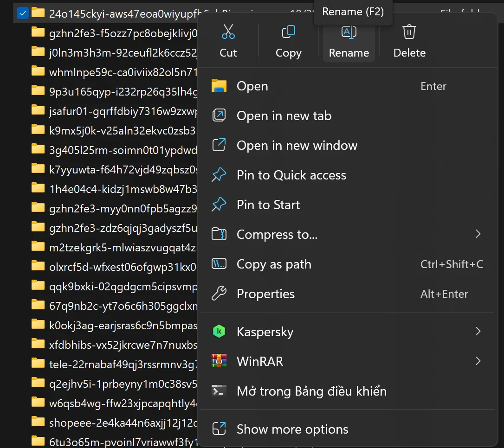Select Mở trong Bảng điều khiển entry

311,391
